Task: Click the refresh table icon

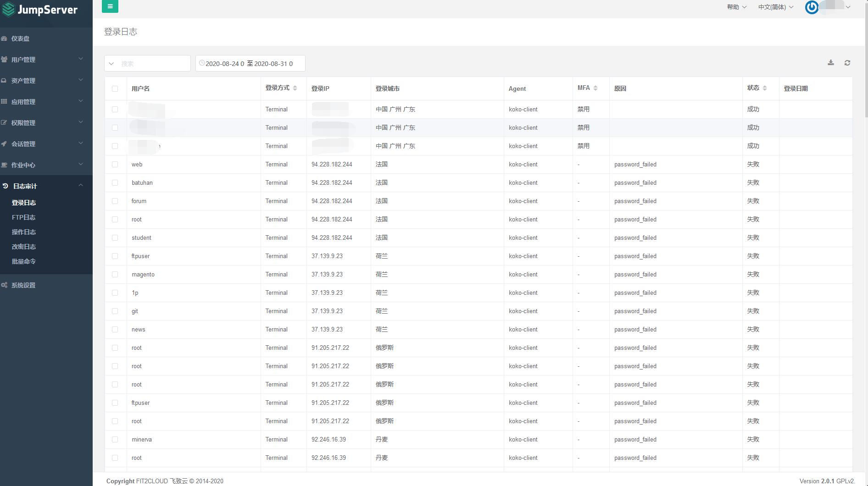Action: (847, 63)
